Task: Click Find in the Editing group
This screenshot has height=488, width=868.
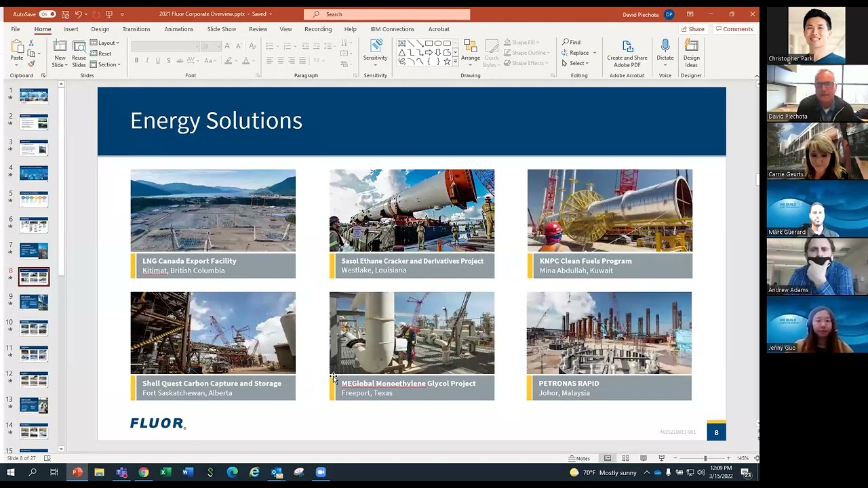Action: coord(571,42)
